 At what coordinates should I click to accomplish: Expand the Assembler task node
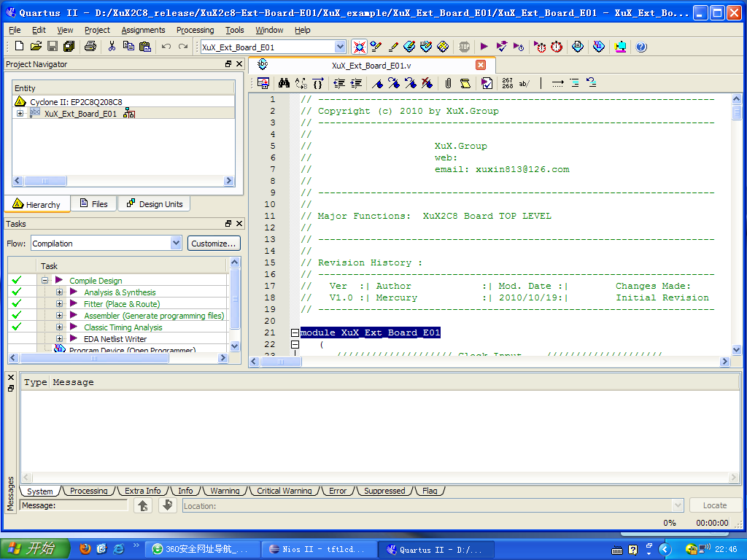pos(59,315)
